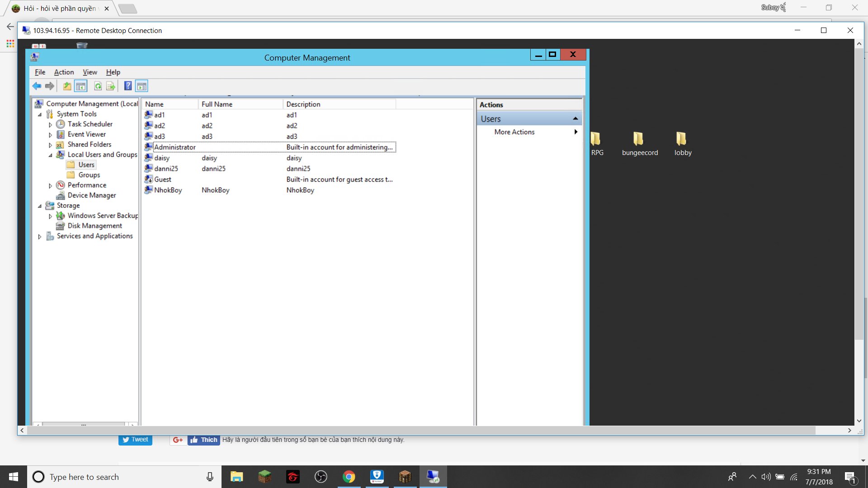This screenshot has height=488, width=868.
Task: Toggle Show/Hide Console Tree button
Action: (x=81, y=86)
